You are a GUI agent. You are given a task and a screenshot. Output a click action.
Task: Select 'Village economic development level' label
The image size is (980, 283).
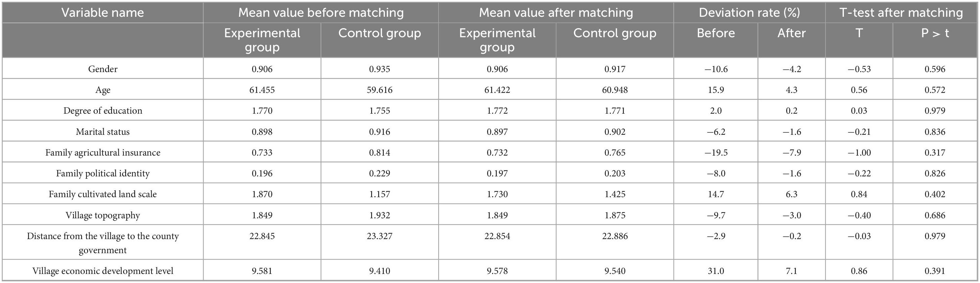103,271
